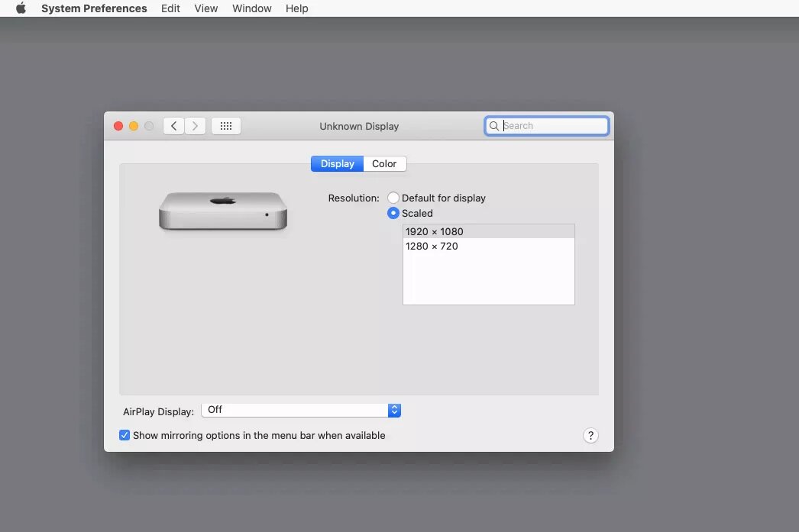Click the magnifying glass search icon
Viewport: 799px width, 532px height.
click(x=493, y=126)
